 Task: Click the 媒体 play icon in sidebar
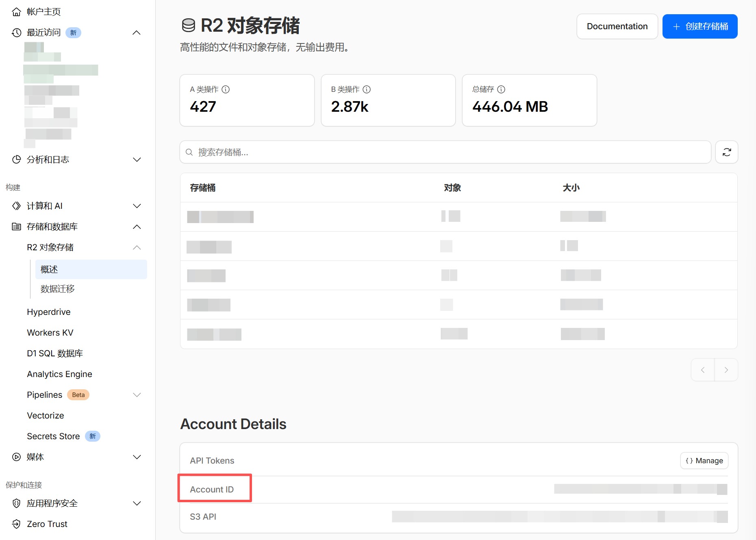point(16,457)
